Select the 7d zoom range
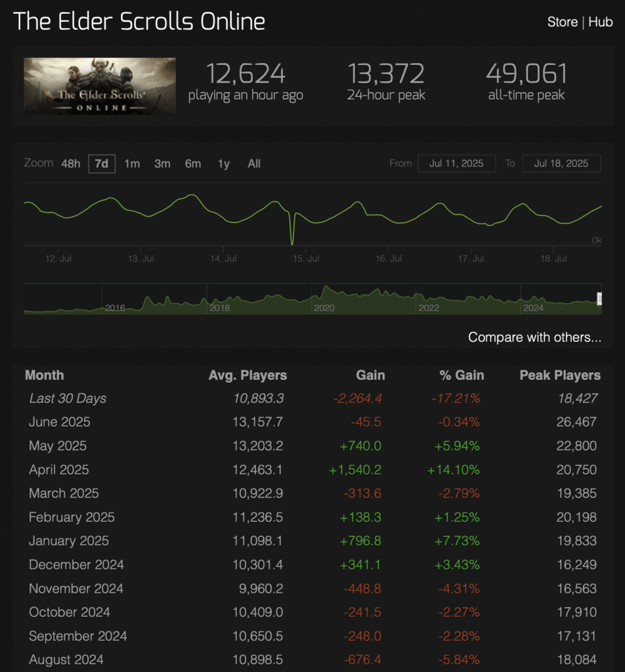 click(x=102, y=163)
